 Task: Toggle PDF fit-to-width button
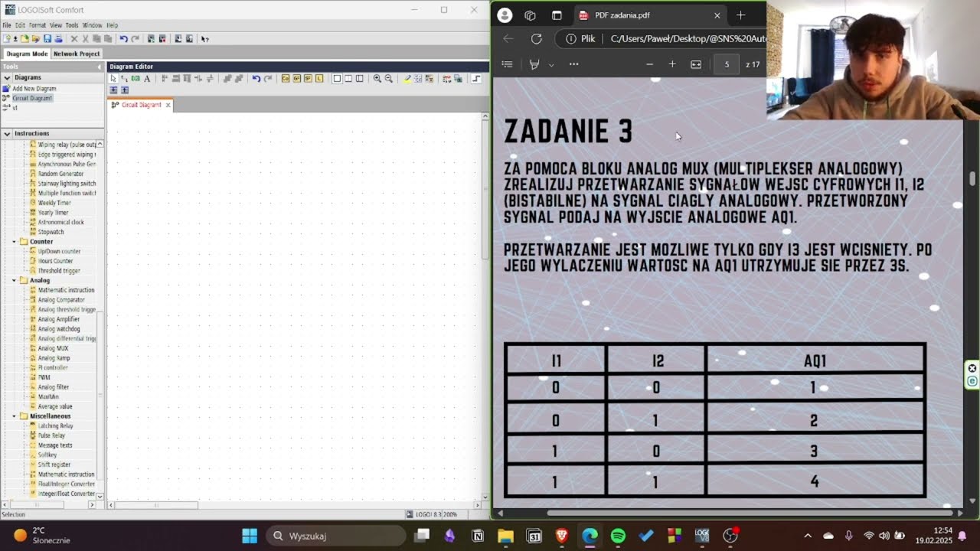pos(696,64)
